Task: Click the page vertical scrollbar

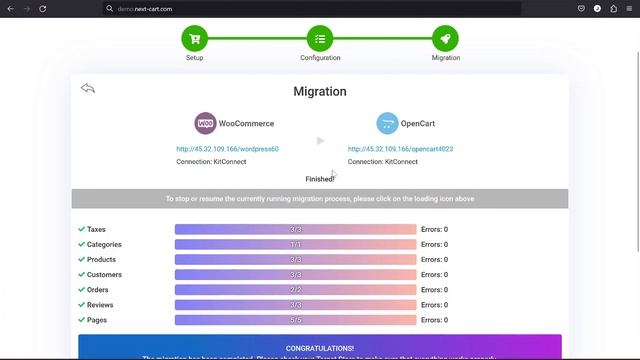Action: tap(638, 151)
